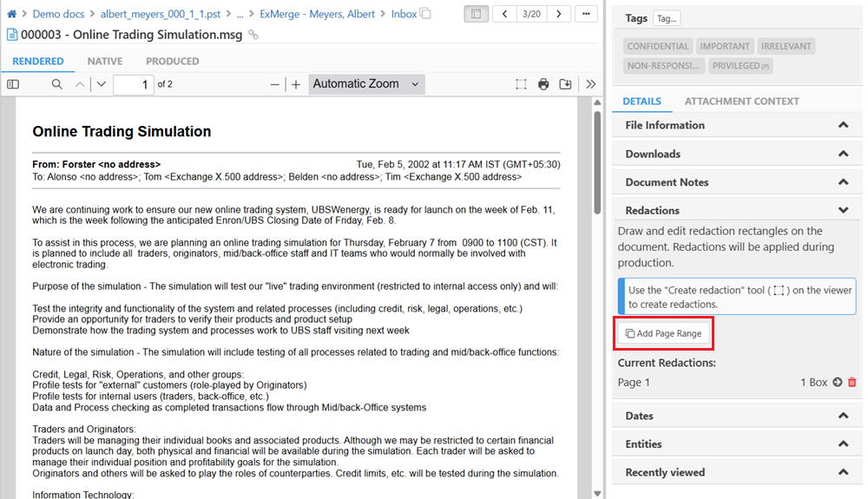The height and width of the screenshot is (499, 868).
Task: Open the find-in-document search tool
Action: pyautogui.click(x=56, y=84)
